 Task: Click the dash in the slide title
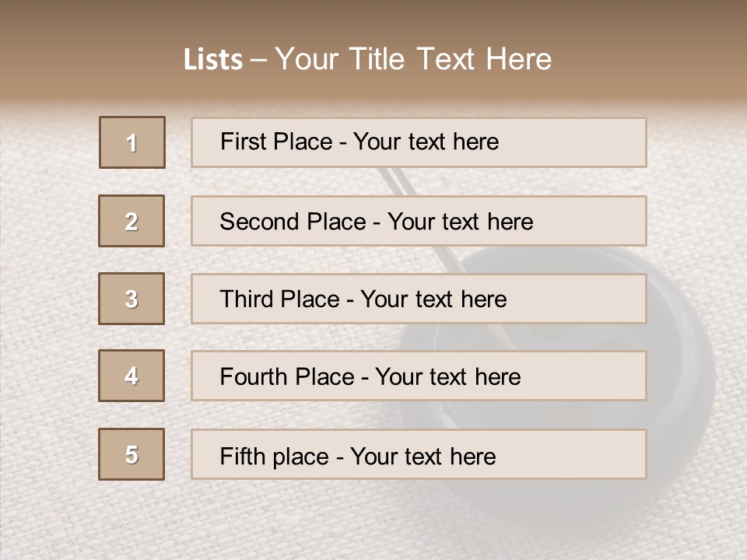point(258,60)
